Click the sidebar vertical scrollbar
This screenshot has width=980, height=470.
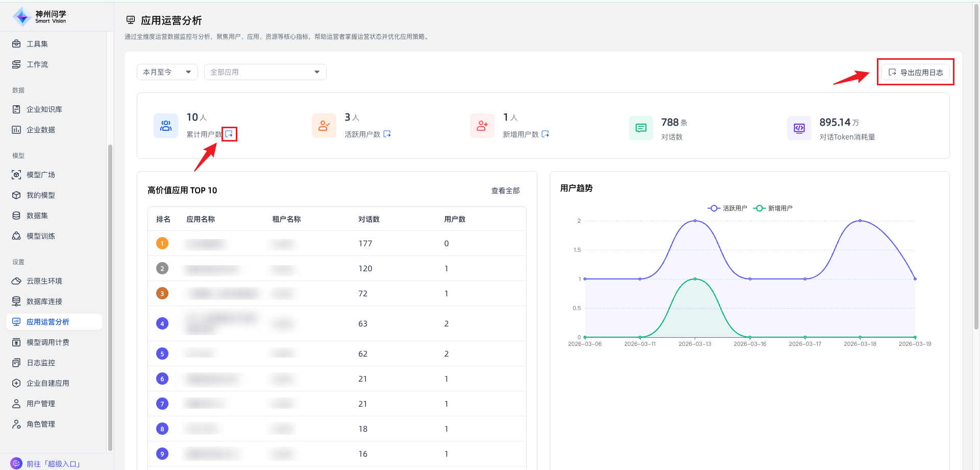110,296
